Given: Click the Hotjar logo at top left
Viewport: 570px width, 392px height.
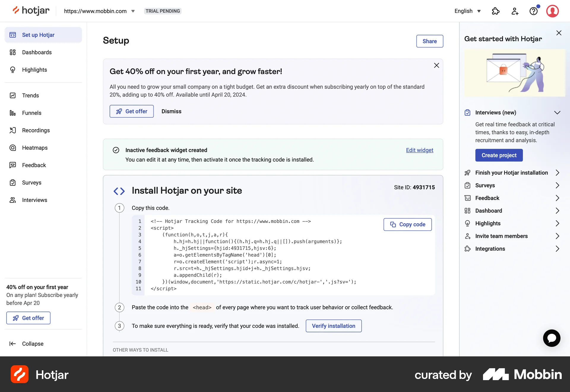Looking at the screenshot, I should click(31, 10).
